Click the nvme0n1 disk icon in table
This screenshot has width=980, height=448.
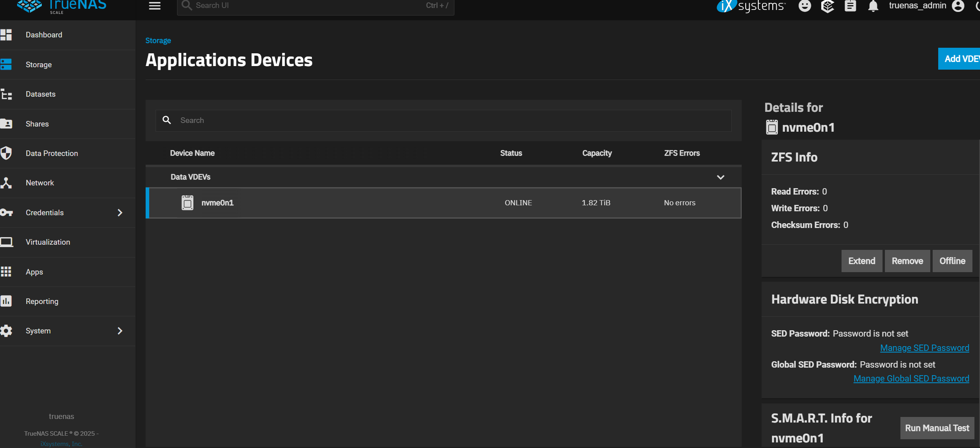pos(187,203)
